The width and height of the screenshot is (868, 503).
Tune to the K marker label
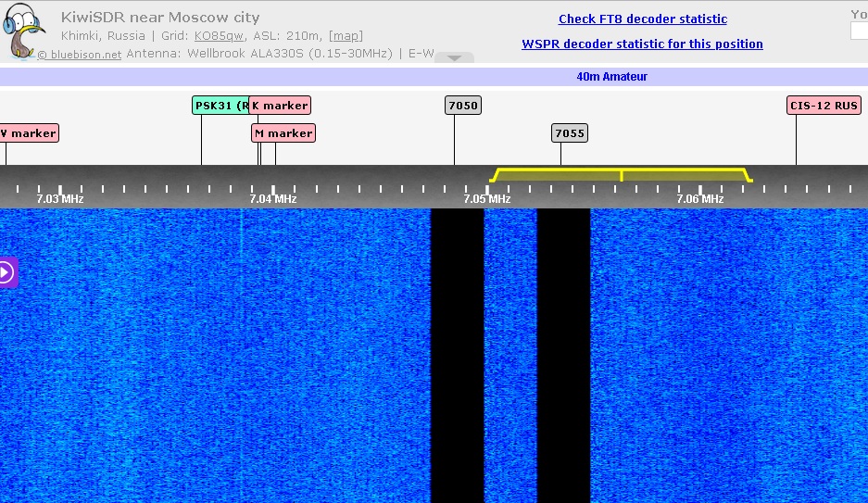(281, 106)
